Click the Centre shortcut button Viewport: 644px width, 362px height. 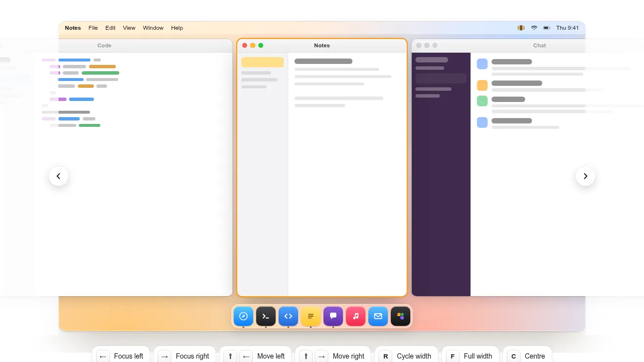pos(527,356)
